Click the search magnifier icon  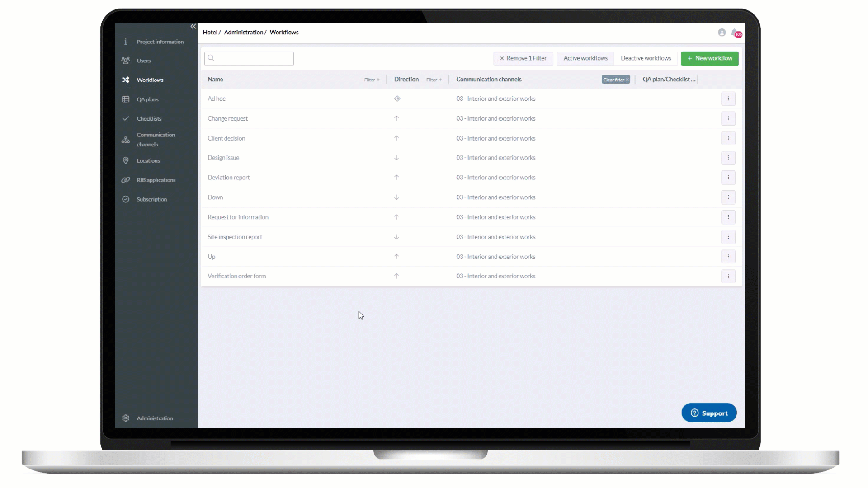[211, 58]
